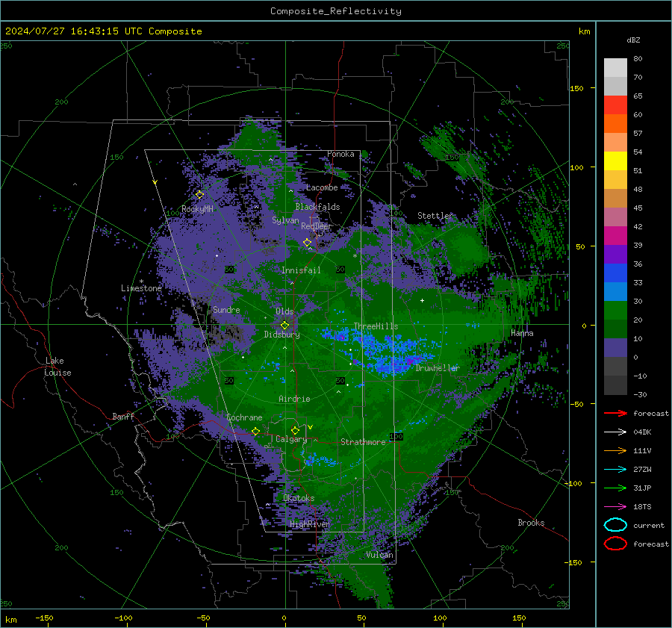Click the Airdrie city label
The image size is (672, 628).
pos(294,399)
